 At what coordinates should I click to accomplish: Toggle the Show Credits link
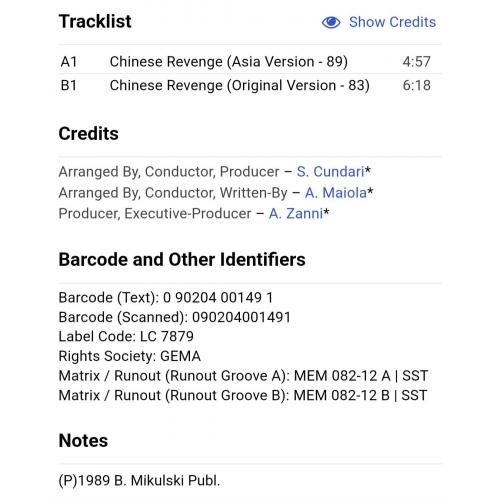pos(392,22)
